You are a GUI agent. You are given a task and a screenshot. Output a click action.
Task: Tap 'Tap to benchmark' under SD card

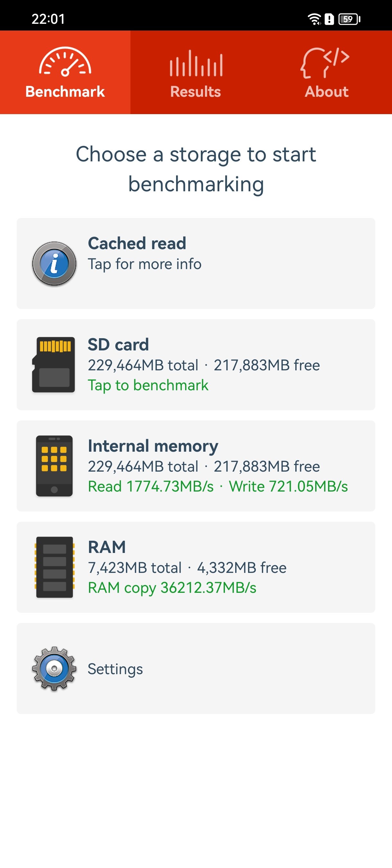coord(148,385)
